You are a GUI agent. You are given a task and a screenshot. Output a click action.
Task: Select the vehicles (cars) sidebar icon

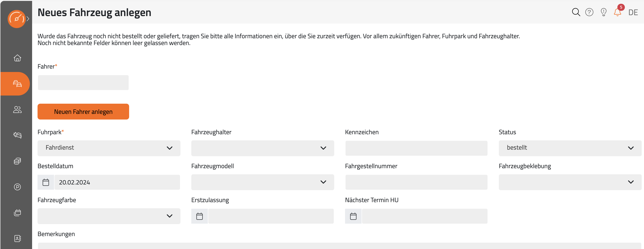(x=17, y=84)
